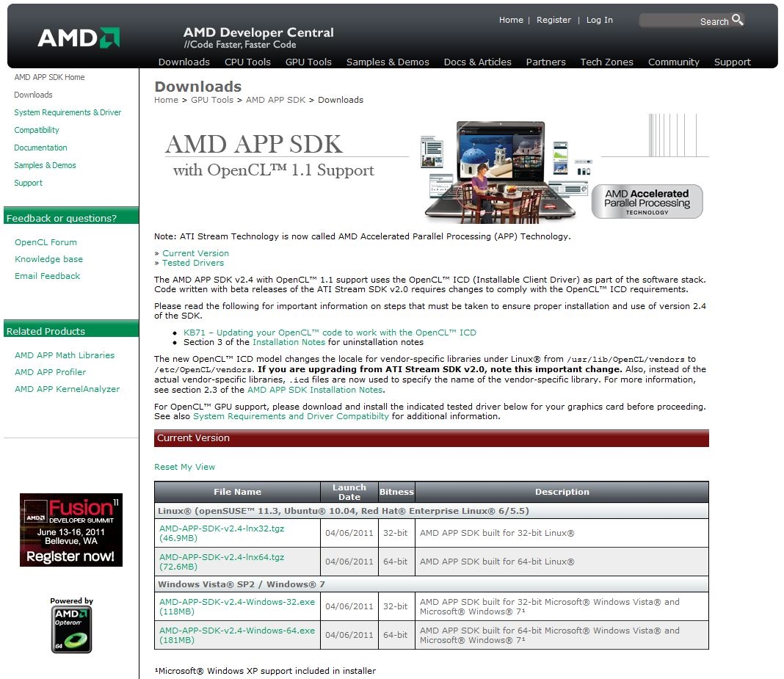Open Downloads in the sidebar
784x679 pixels.
coord(33,95)
